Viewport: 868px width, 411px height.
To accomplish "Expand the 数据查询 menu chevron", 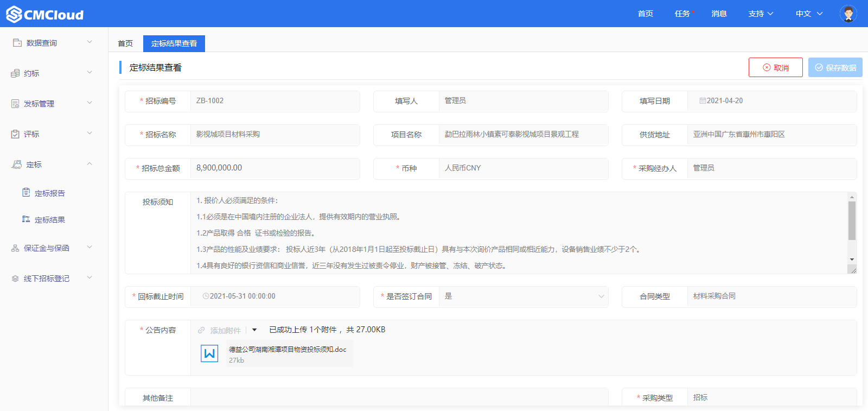I will tap(90, 42).
